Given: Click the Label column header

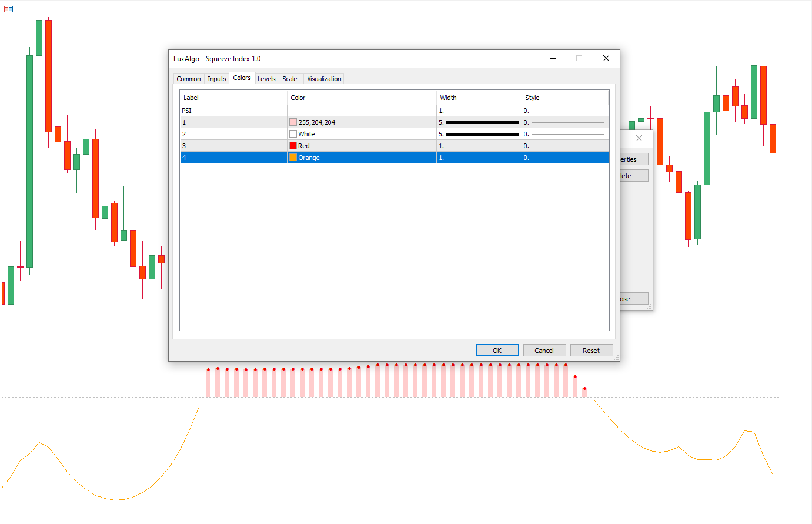Looking at the screenshot, I should 233,98.
